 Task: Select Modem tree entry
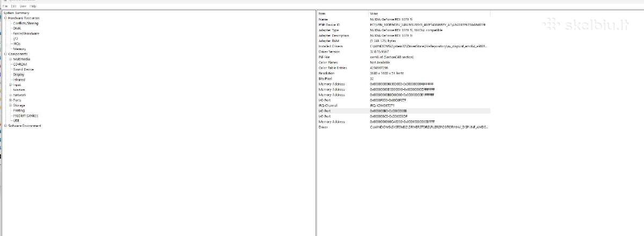tap(19, 90)
